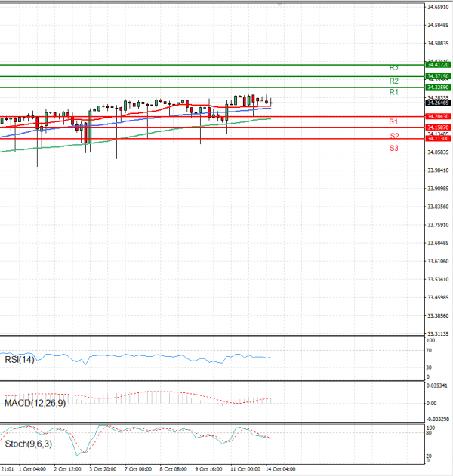This screenshot has height=476, width=453.
Task: Click the 33.53410 price axis value
Action: pos(438,279)
